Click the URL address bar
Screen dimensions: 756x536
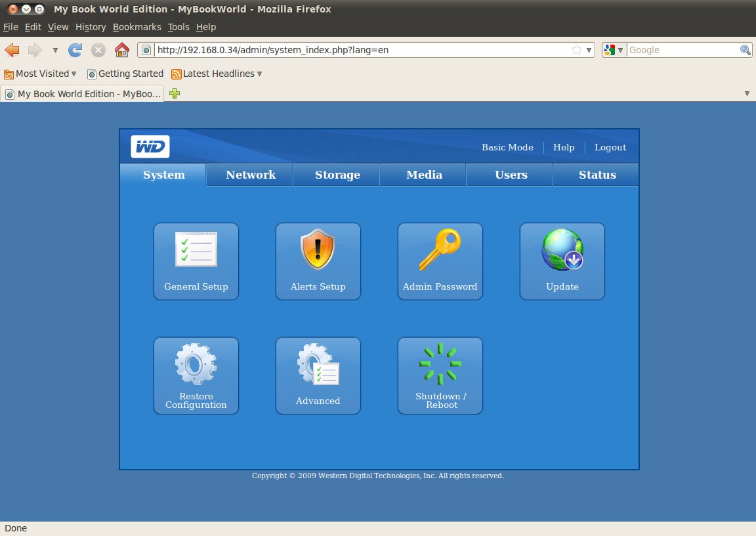(x=361, y=50)
